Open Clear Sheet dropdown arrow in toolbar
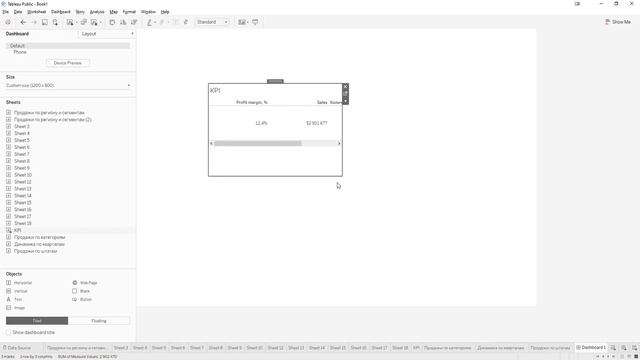 click(100, 22)
